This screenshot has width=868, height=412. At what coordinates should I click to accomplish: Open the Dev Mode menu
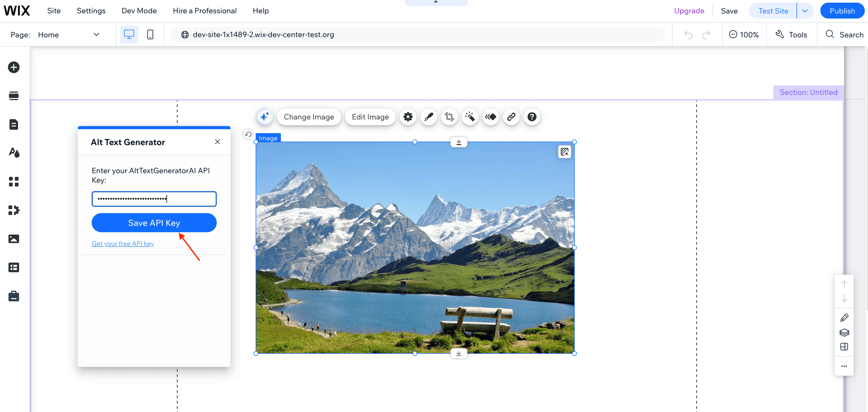[139, 10]
